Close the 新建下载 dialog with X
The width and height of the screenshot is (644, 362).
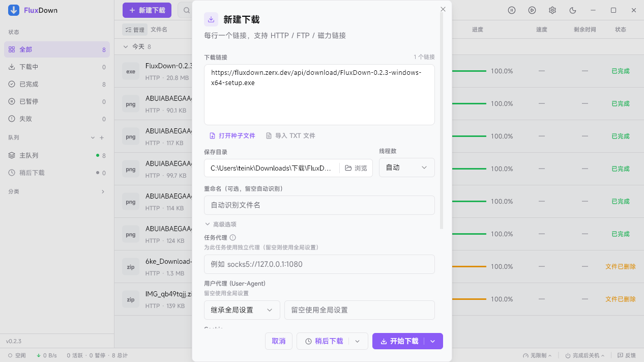443,9
